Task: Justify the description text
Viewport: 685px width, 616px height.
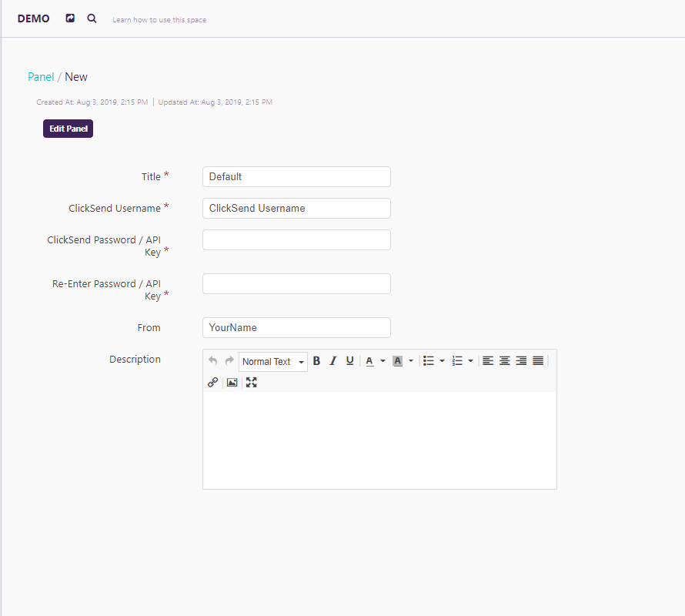Action: point(538,360)
